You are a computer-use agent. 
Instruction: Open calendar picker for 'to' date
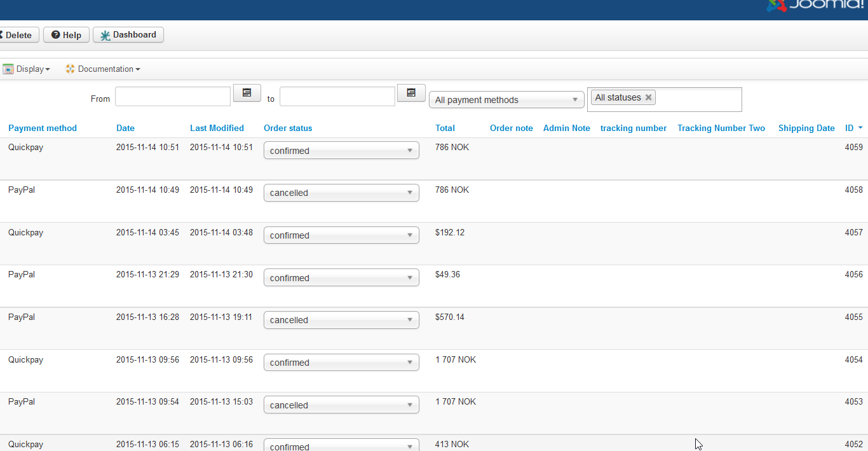click(411, 93)
